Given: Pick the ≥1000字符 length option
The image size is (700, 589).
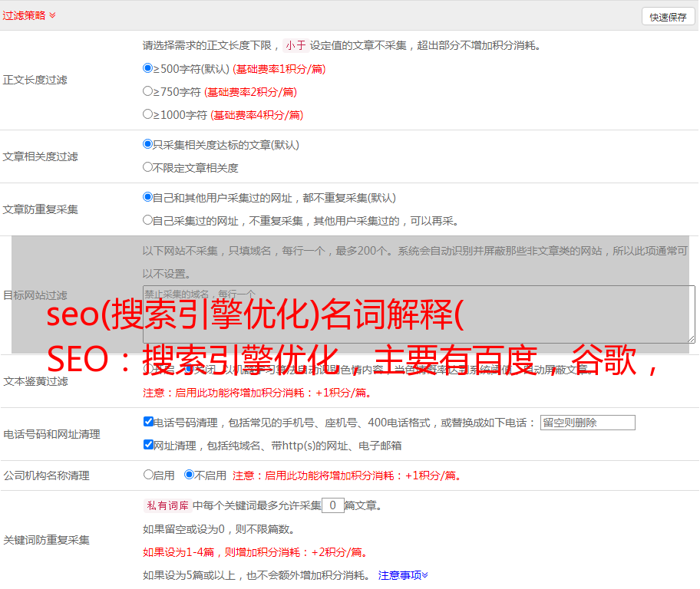Looking at the screenshot, I should 147,114.
